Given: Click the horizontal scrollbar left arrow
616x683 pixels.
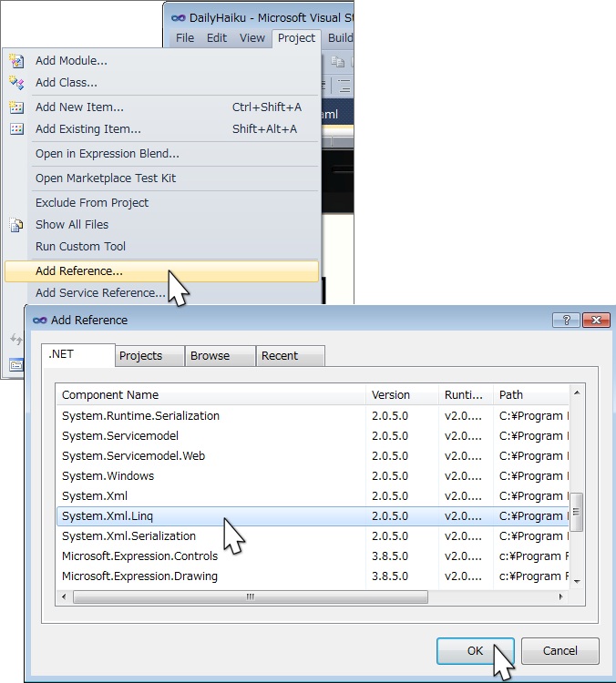Looking at the screenshot, I should (x=64, y=596).
